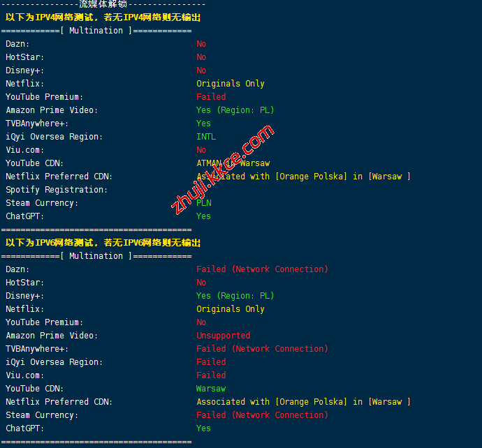
Task: Click the IPV4 YouTube Premium "Failed" result
Action: 211,97
